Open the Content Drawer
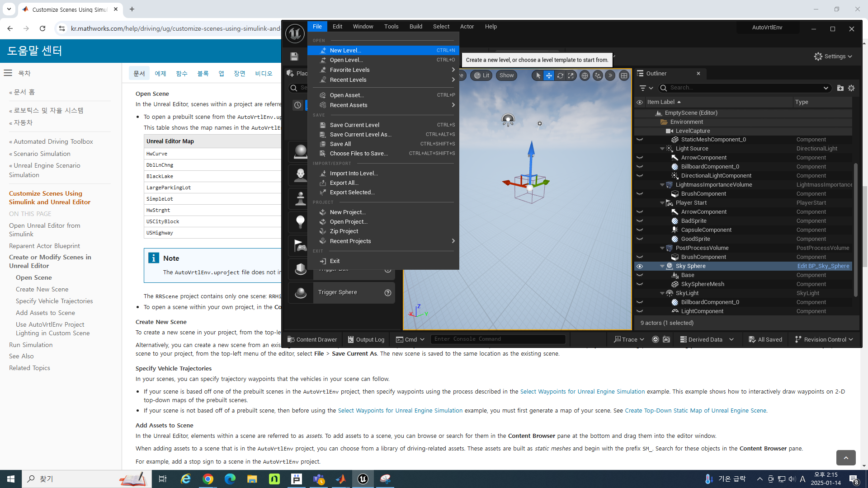Screen dimensions: 868x488 312,339
